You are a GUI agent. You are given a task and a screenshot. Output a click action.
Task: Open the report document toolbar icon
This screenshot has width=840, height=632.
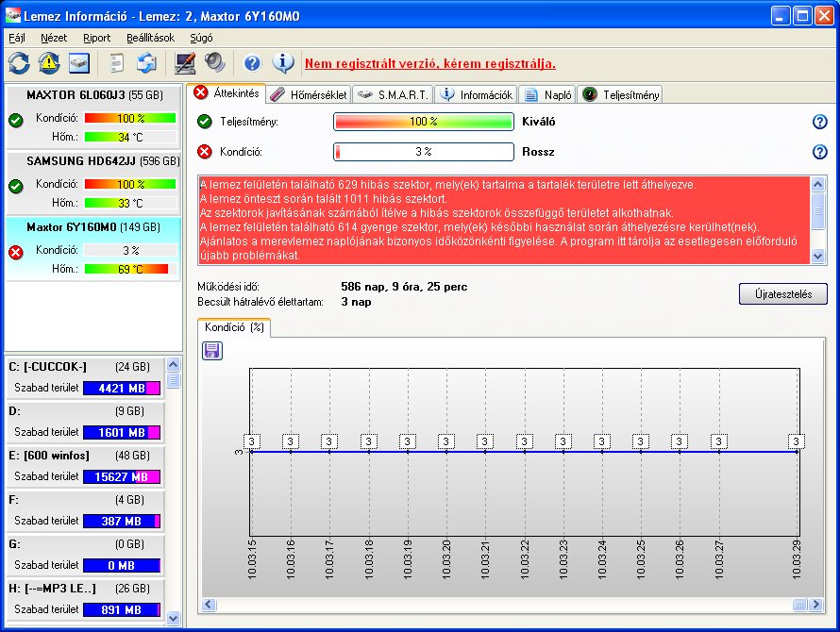click(117, 63)
